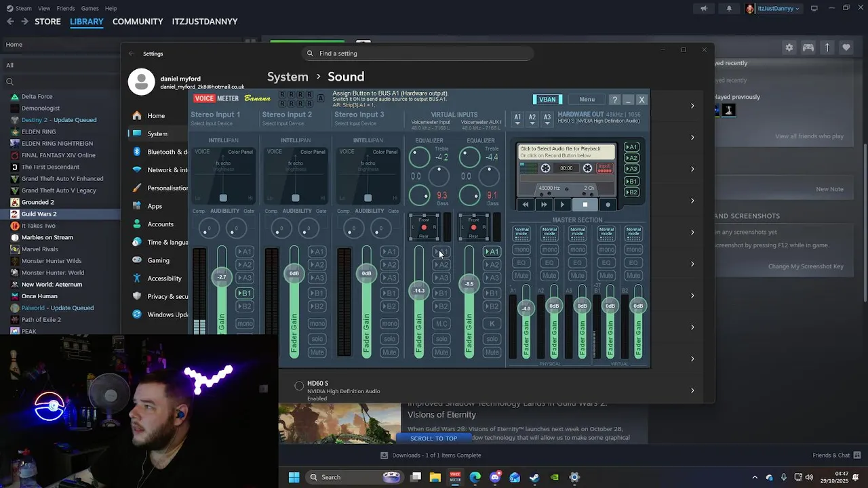Open Friends & Chat in Steam
Viewport: 868px width, 488px height.
point(836,455)
